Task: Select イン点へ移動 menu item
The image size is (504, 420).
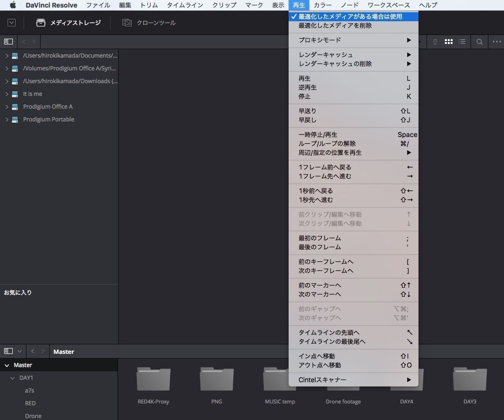Action: (354, 356)
